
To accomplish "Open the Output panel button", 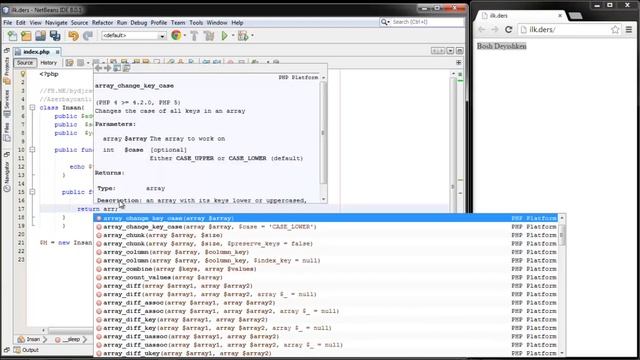I will point(26,350).
